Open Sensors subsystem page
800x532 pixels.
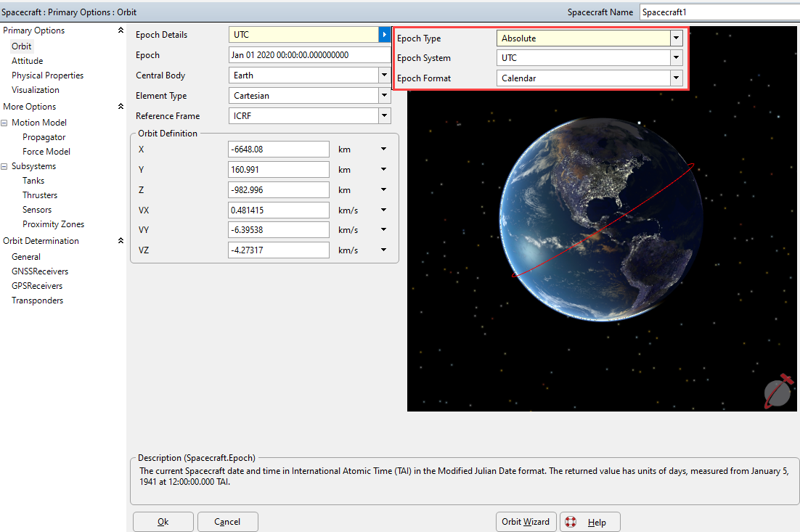(37, 210)
